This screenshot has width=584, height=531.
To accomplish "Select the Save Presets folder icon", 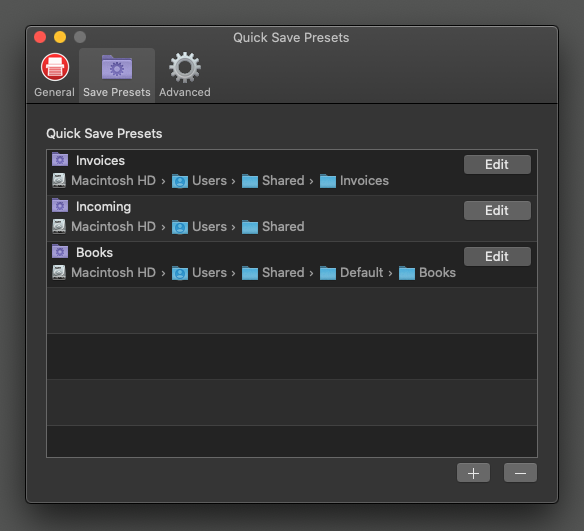I will [117, 67].
